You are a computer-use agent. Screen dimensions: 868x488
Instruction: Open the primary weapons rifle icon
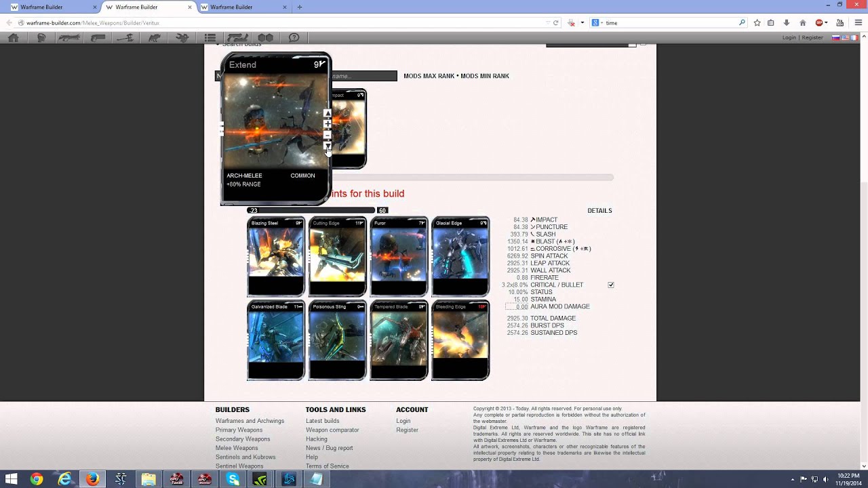pyautogui.click(x=69, y=38)
